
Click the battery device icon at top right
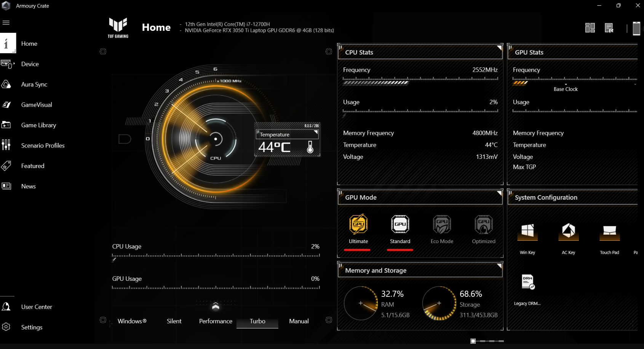pos(636,28)
